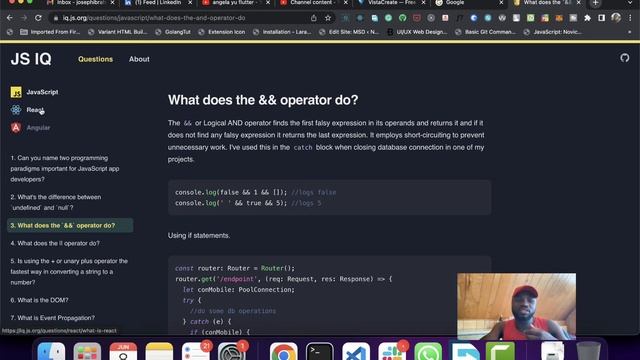Screen dimensions: 640x360
Task: Open question 4 about || operator
Action: (x=55, y=243)
